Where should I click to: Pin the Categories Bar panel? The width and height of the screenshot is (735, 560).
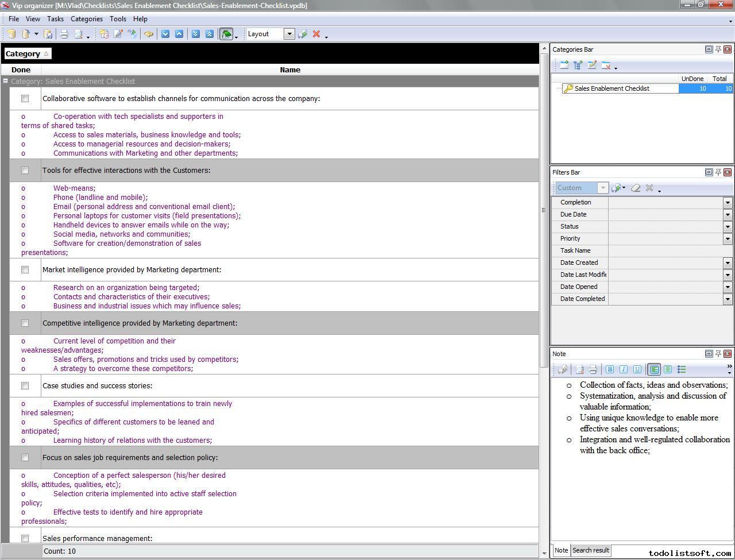718,49
